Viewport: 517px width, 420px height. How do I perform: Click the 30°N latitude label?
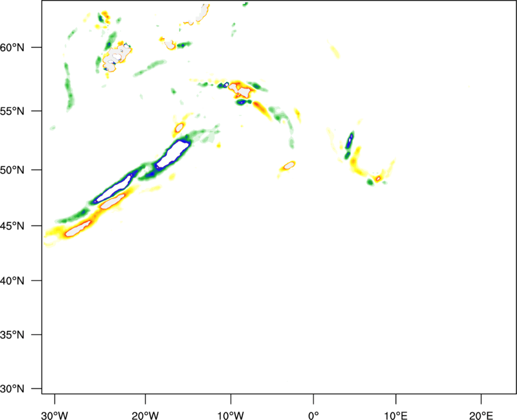pos(12,389)
